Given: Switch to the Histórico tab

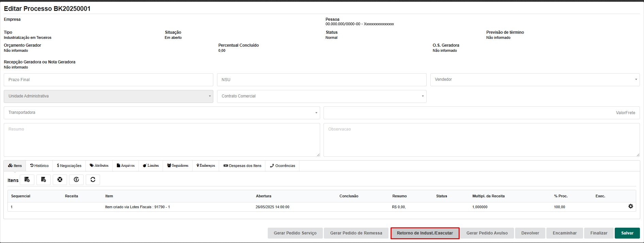Looking at the screenshot, I should pyautogui.click(x=39, y=166).
